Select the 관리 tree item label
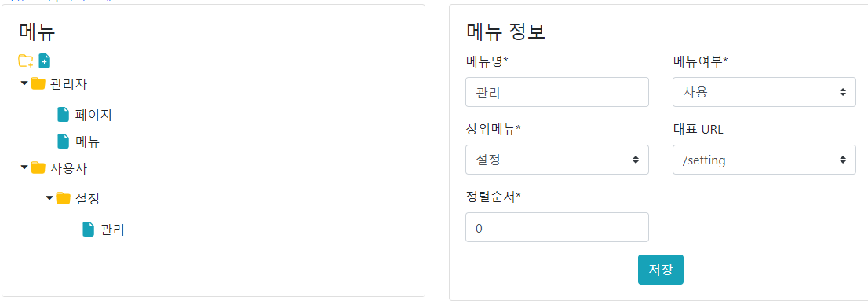868x305 pixels. pyautogui.click(x=112, y=230)
